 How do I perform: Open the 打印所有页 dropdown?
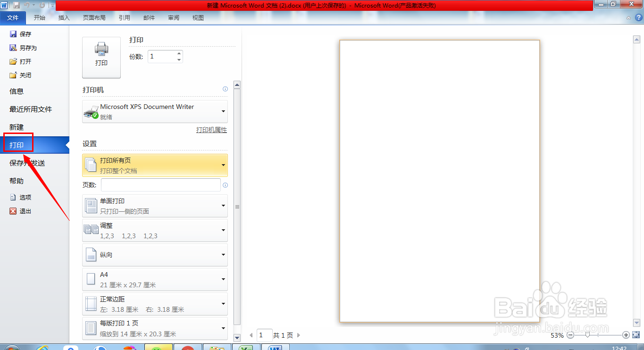(x=155, y=165)
